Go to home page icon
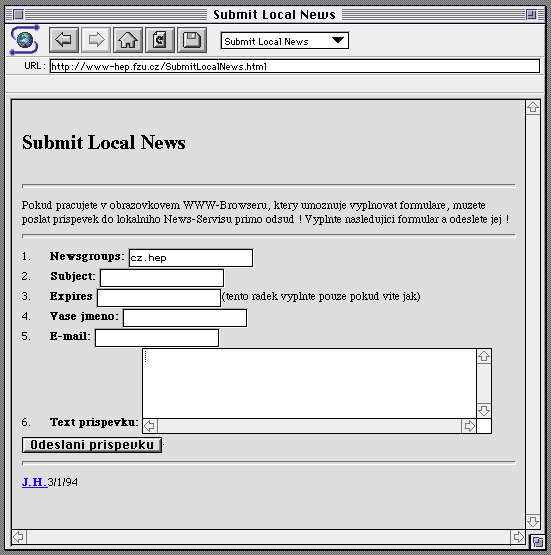Image resolution: width=551 pixels, height=555 pixels. pyautogui.click(x=128, y=40)
